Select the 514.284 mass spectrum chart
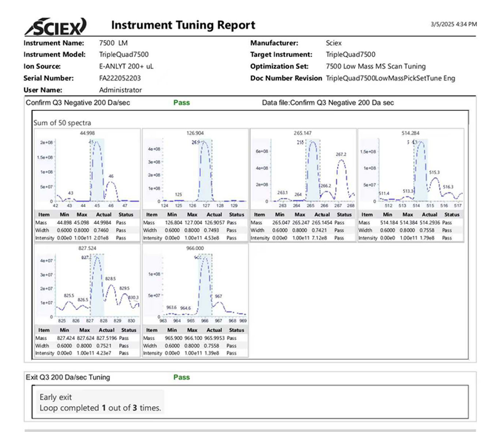This screenshot has height=432, width=504. click(x=410, y=169)
